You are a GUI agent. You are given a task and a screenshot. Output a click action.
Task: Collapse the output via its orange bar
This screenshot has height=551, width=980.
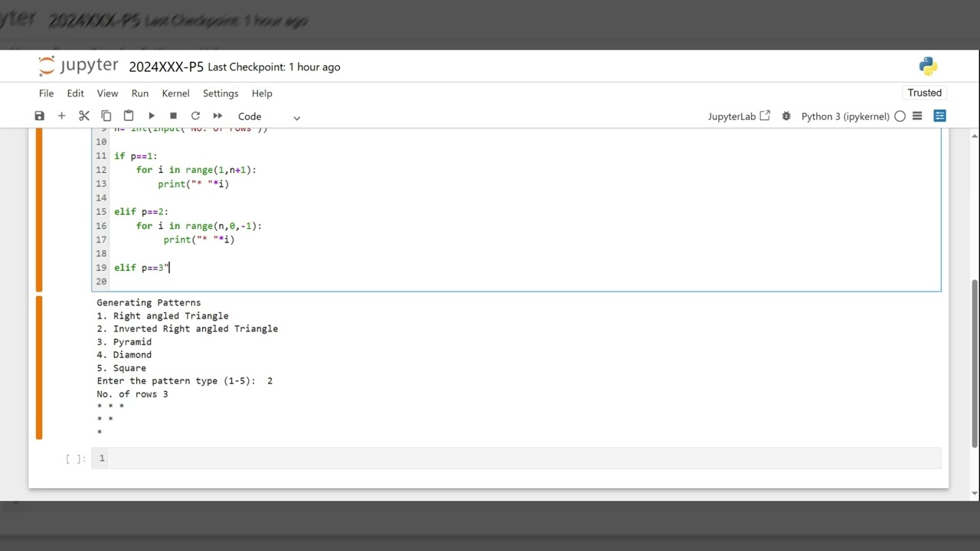coord(39,367)
